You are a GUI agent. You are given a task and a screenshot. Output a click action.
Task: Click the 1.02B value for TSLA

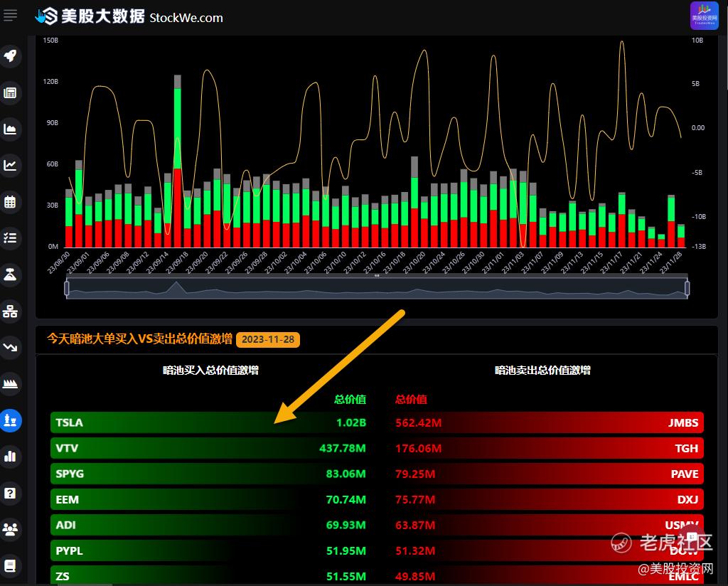click(x=351, y=422)
